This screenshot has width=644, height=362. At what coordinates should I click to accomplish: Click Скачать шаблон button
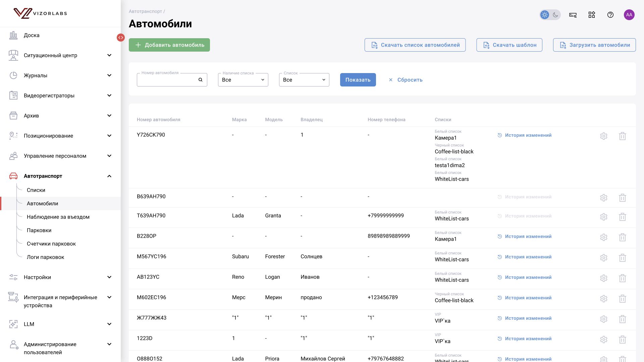click(x=509, y=45)
